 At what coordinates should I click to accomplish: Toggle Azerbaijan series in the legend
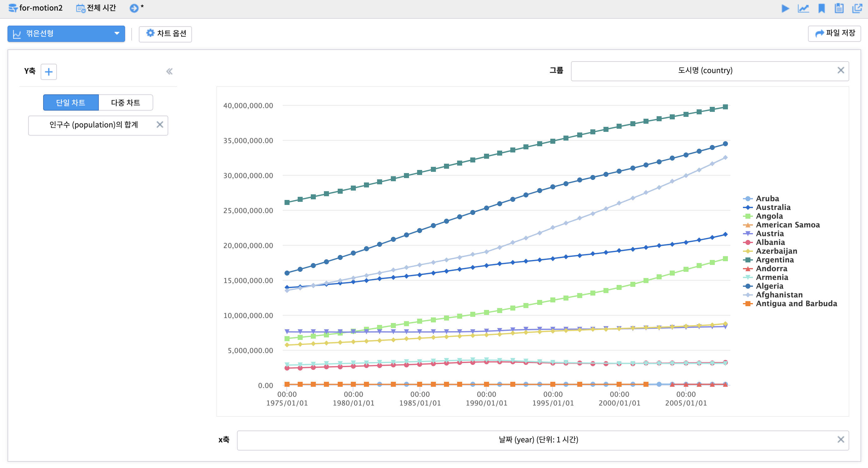[x=770, y=251]
